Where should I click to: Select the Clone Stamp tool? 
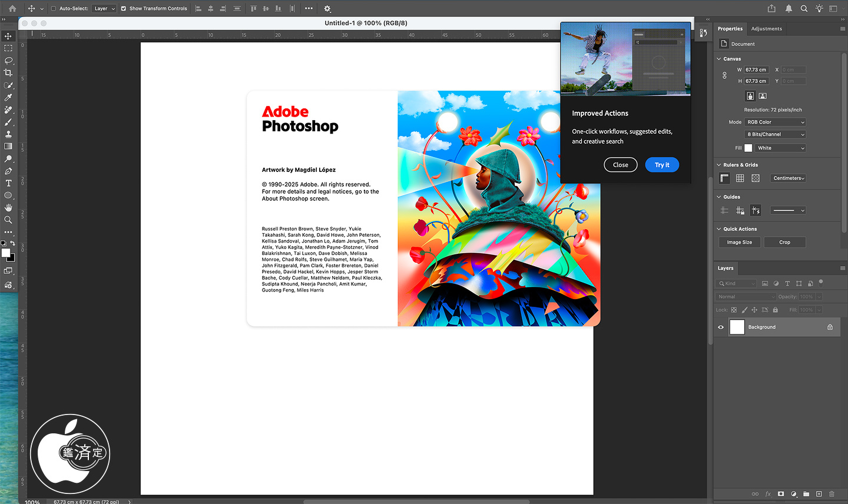8,134
